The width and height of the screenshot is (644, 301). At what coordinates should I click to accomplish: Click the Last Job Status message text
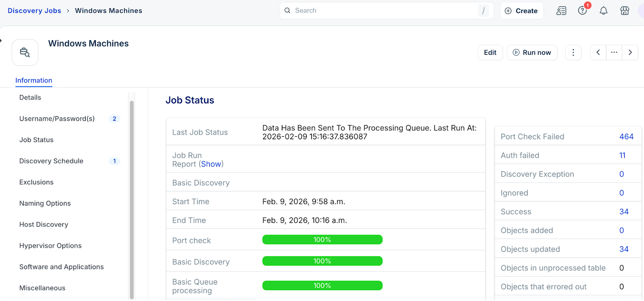point(369,132)
